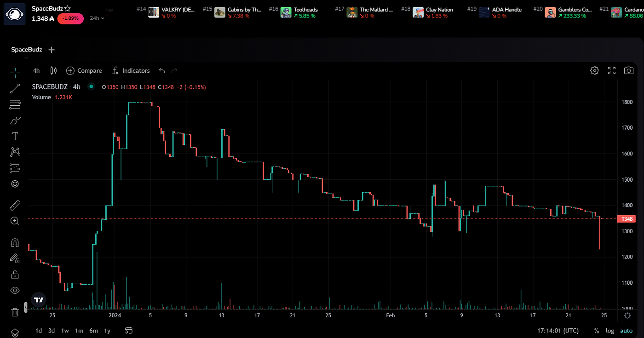Image resolution: width=644 pixels, height=338 pixels.
Task: Open the emoji icons tool
Action: pos(15,183)
